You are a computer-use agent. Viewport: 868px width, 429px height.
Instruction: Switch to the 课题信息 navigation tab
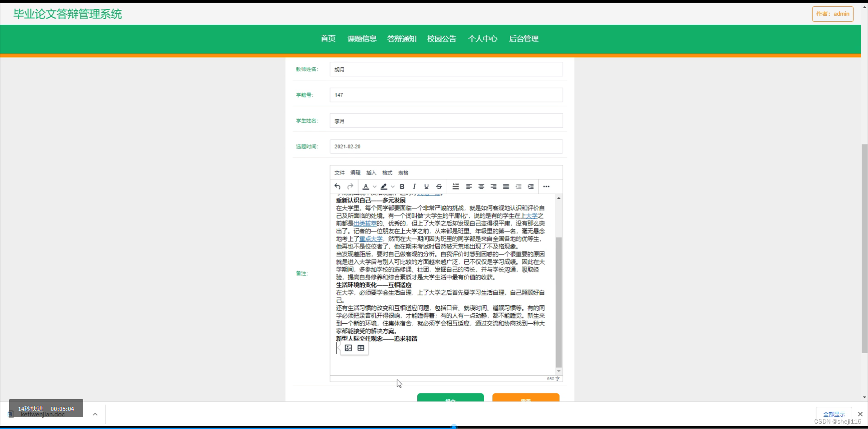(362, 39)
